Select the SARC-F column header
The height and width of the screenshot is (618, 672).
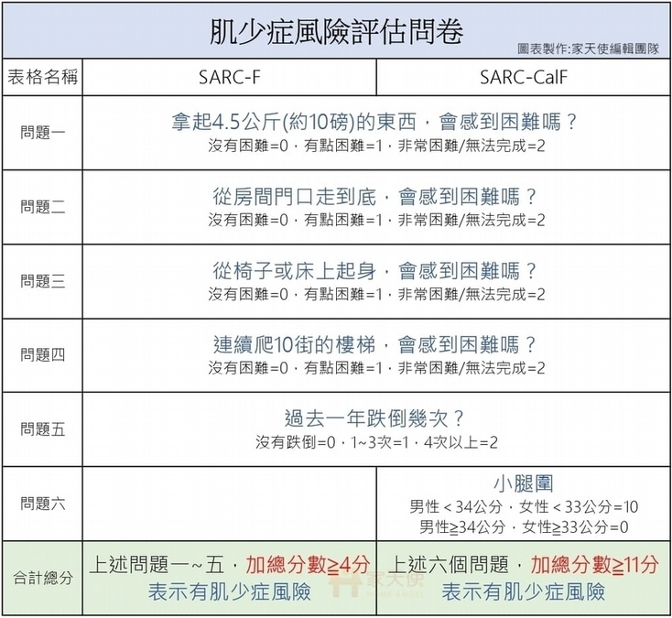[230, 77]
